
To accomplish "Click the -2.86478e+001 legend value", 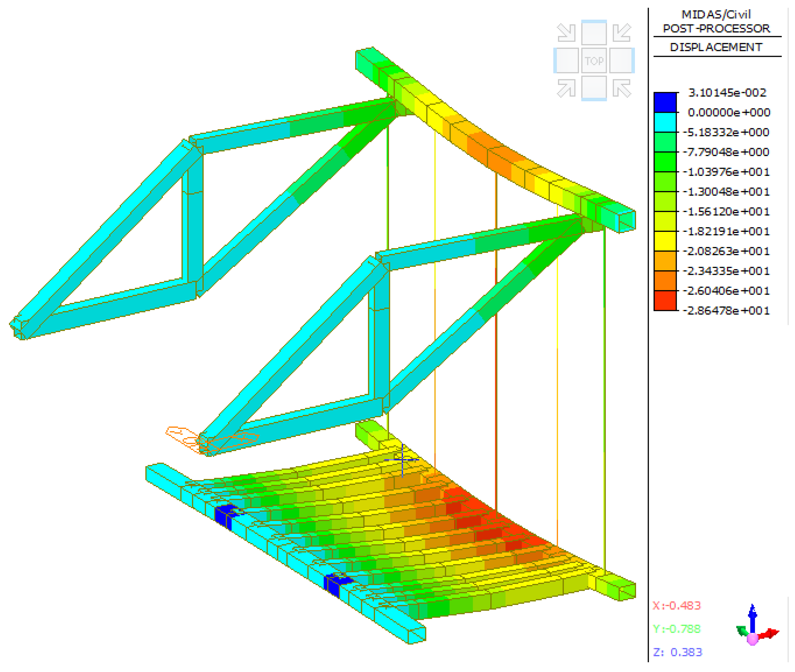I will [x=726, y=310].
